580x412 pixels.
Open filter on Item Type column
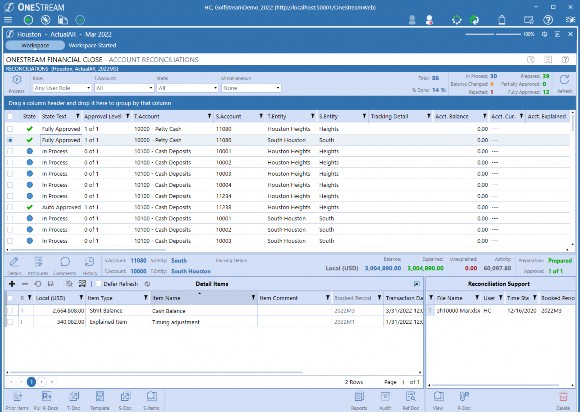click(146, 298)
